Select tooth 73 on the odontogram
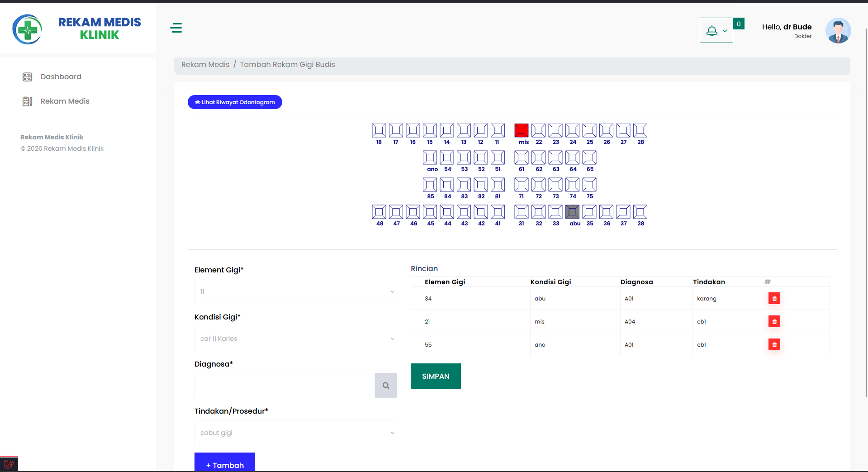Viewport: 868px width, 472px height. click(x=555, y=185)
